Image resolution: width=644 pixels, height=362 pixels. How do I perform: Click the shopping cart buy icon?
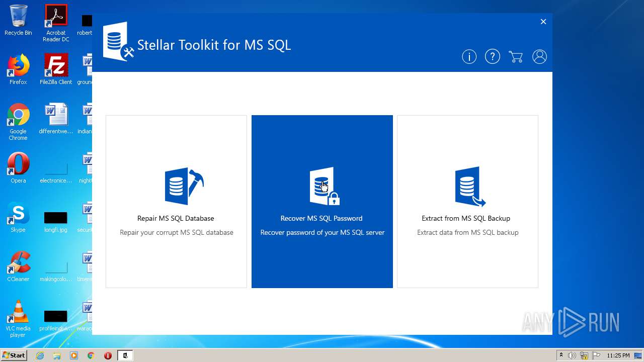(516, 57)
